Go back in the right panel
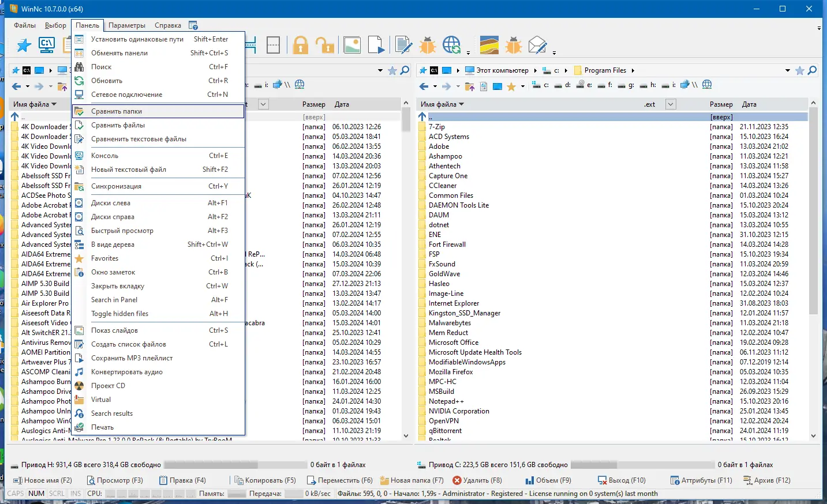The image size is (827, 504). (424, 86)
